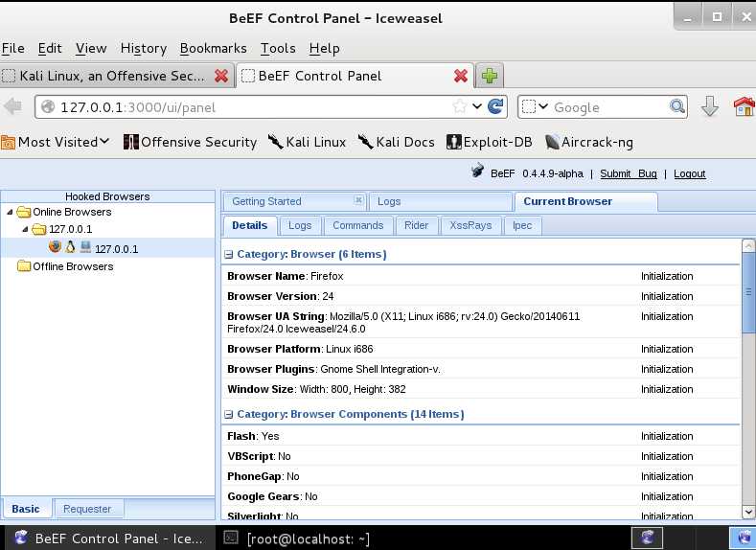
Task: Open Offensive Security bookmark
Action: 190,142
